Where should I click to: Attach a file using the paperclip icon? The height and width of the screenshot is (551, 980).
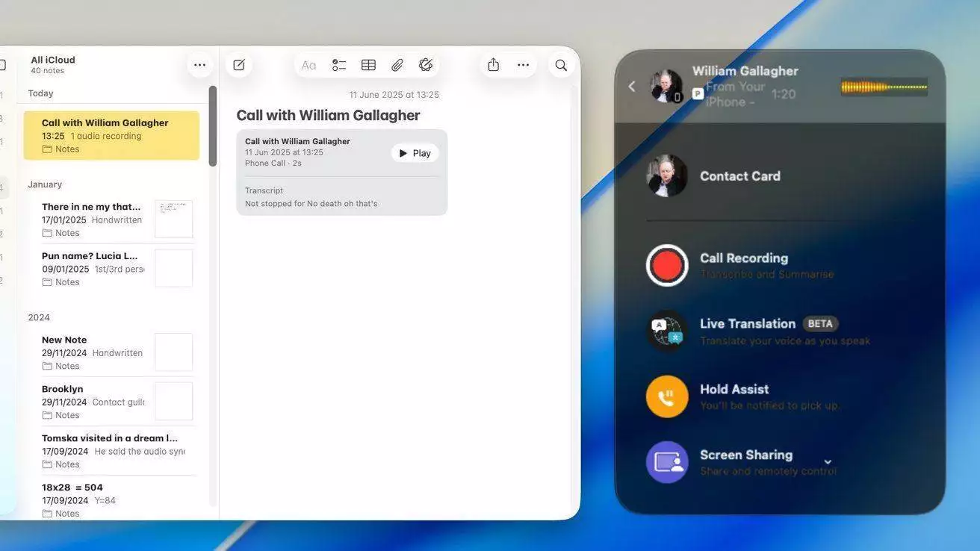tap(397, 65)
